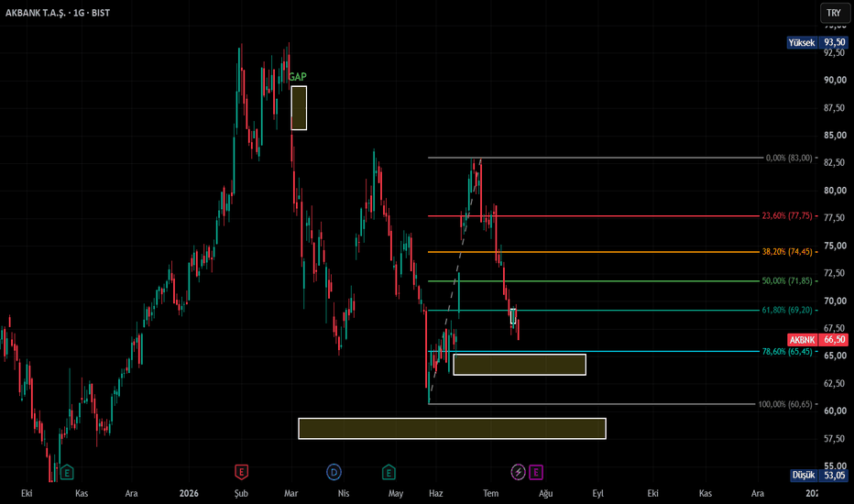Open the red E earnings marker near Şub
This screenshot has width=854, height=504.
(241, 472)
